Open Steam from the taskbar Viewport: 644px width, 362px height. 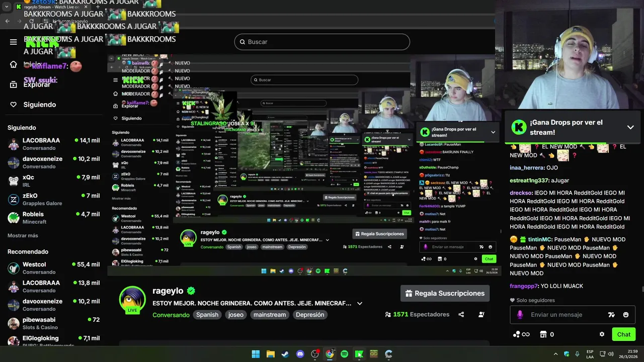pyautogui.click(x=285, y=354)
